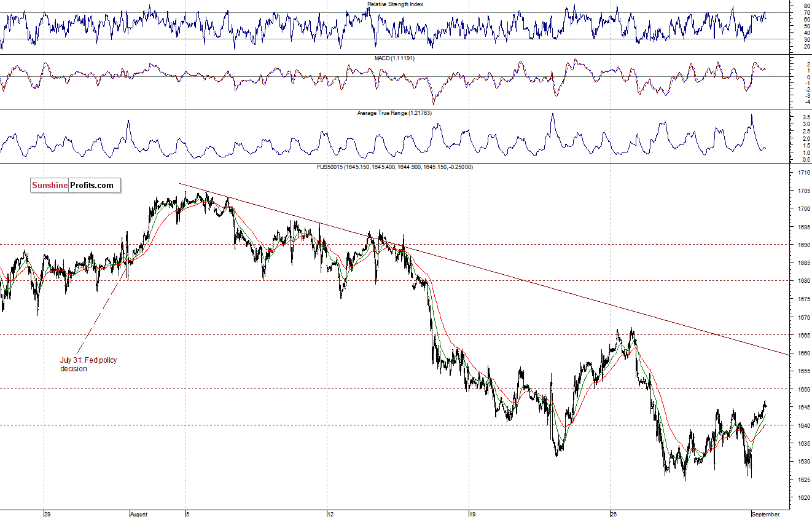Click the 1690 price axis label
This screenshot has width=812, height=517.
803,245
